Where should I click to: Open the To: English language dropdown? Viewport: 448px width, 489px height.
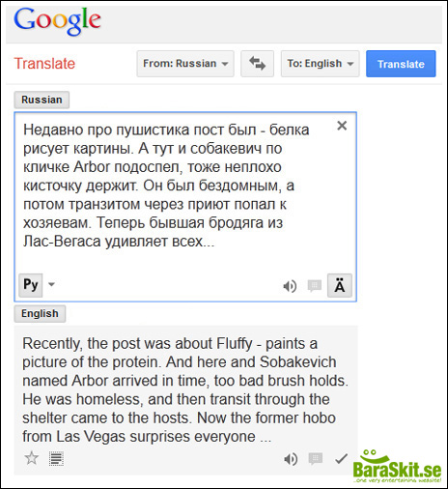tap(321, 64)
